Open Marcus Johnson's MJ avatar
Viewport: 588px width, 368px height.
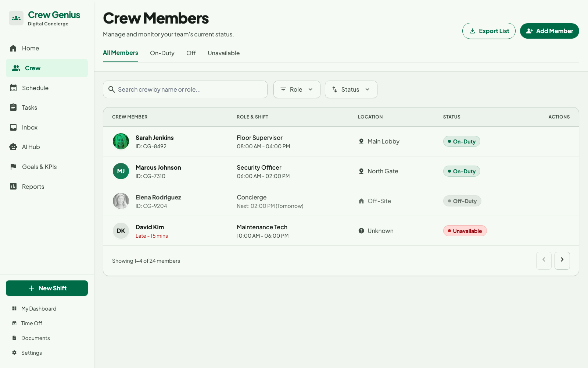pyautogui.click(x=121, y=171)
